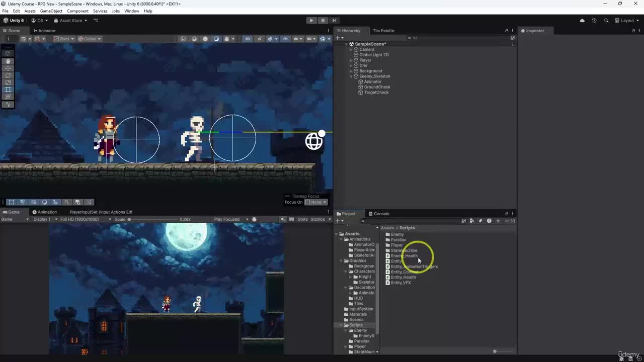Lock the Inspector panel

point(633,31)
